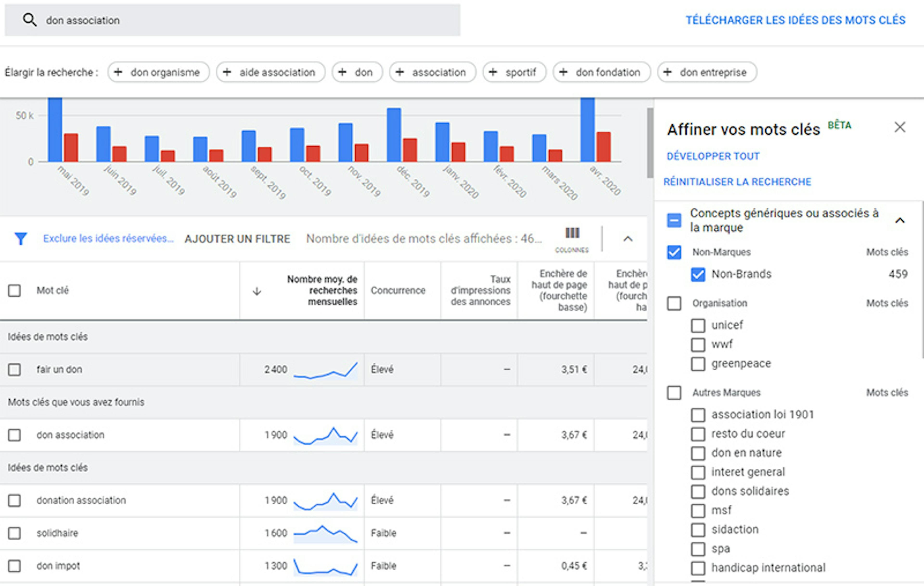Screen dimensions: 924x586
Task: Select the 'fair un don' row checkbox
Action: (x=15, y=369)
